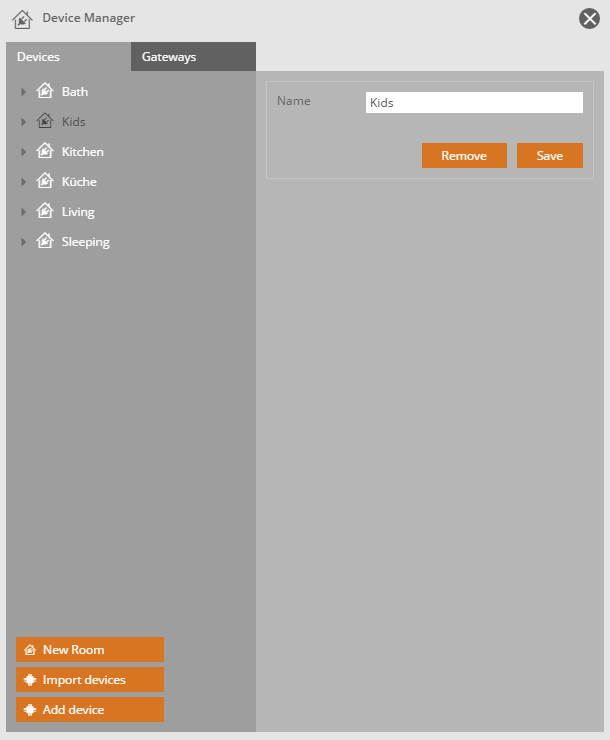Save the room name changes
The image size is (610, 740).
[549, 156]
